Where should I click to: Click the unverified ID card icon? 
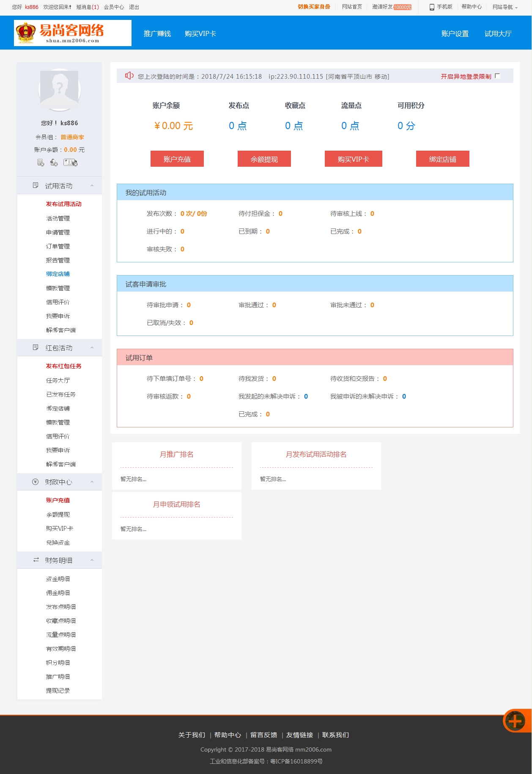coord(70,163)
